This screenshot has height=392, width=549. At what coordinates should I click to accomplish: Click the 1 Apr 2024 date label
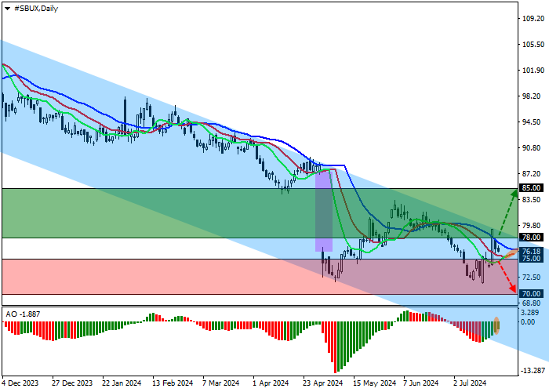[271, 383]
